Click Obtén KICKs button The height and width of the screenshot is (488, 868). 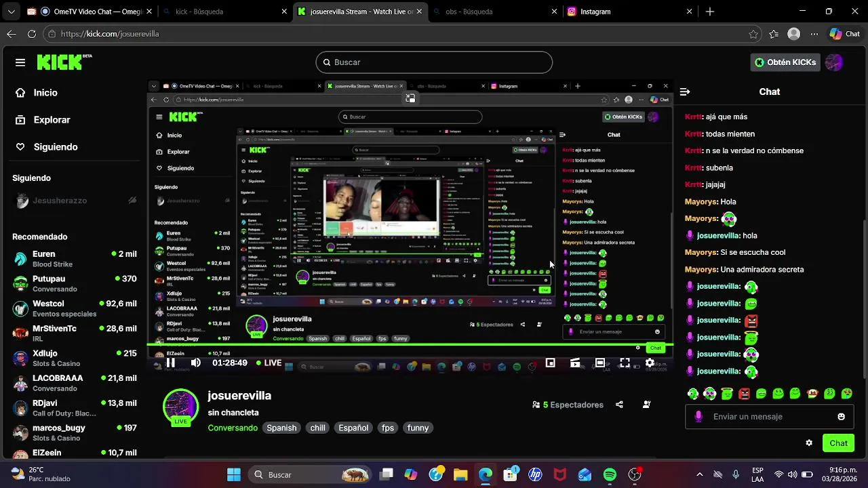pos(785,62)
